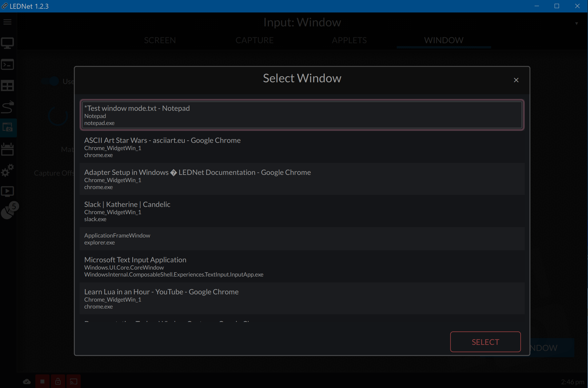Select Learn Lua YouTube Chrome window
The height and width of the screenshot is (388, 588).
click(x=302, y=298)
